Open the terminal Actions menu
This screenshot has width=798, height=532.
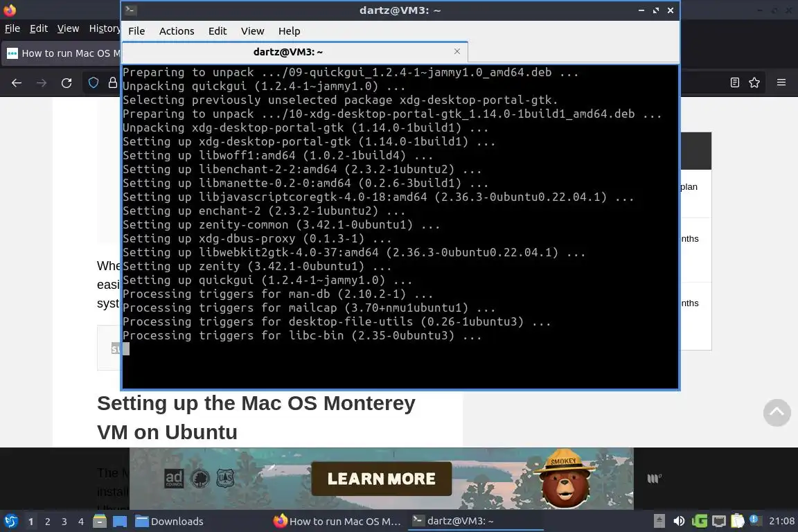tap(177, 31)
